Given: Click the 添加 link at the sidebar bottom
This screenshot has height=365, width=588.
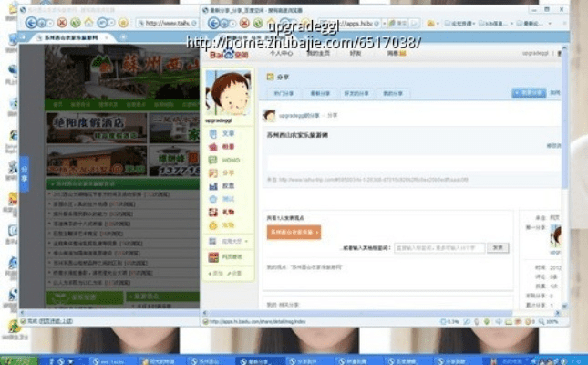Looking at the screenshot, I should (x=215, y=274).
